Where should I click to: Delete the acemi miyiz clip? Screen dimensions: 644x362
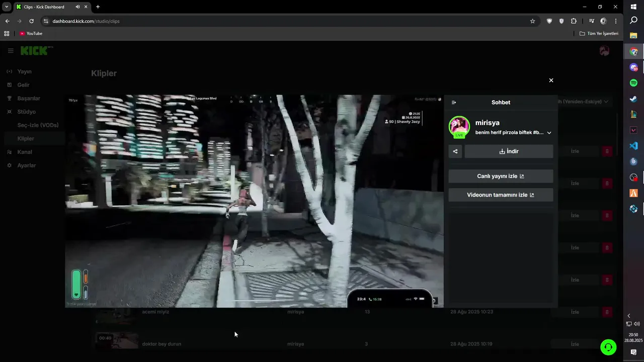607,312
